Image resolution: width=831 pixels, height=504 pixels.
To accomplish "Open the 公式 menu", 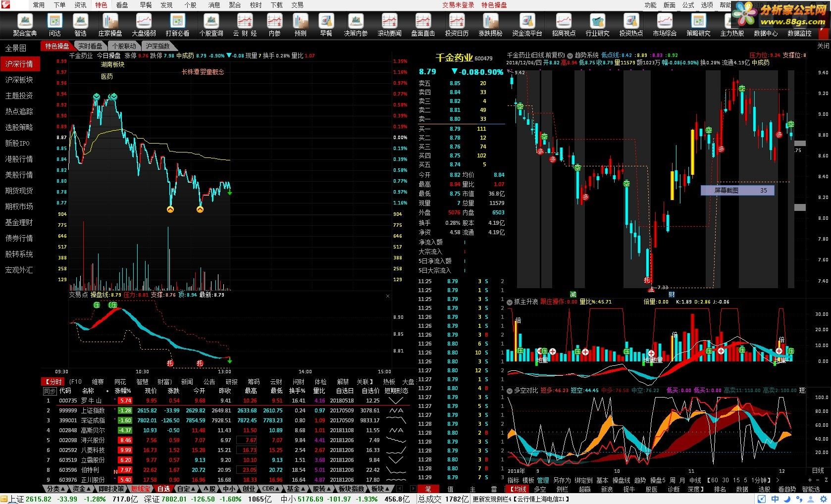I will click(688, 5).
